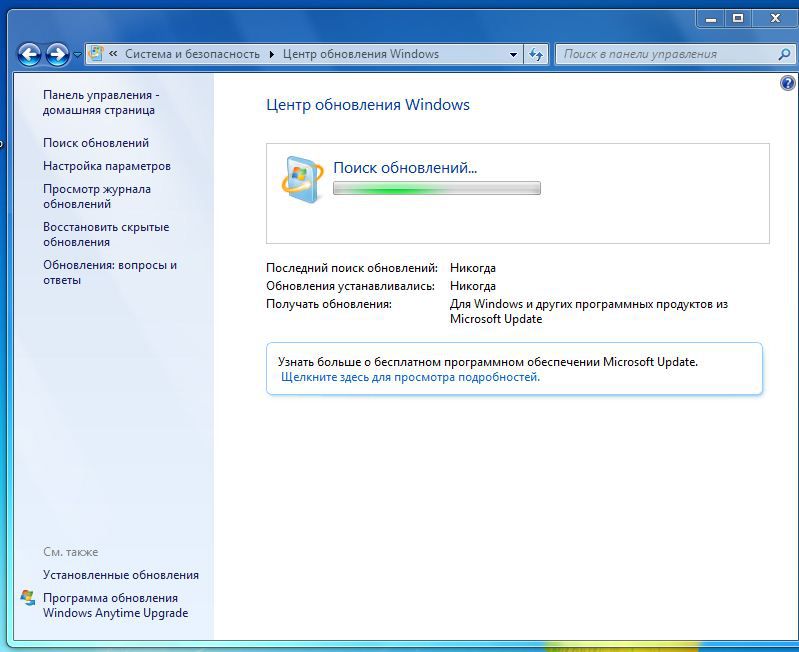Open recent pages dropdown next to Forward arrow
The image size is (799, 652).
(77, 54)
